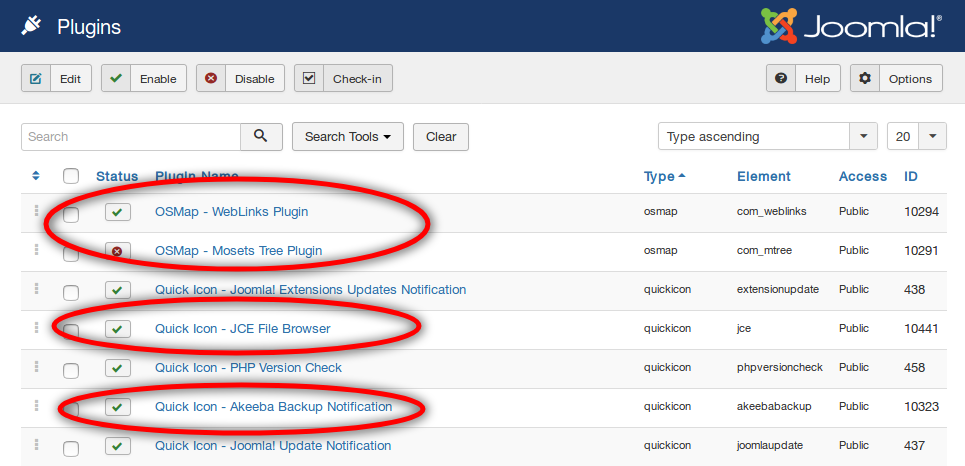Click drag handle for Akeeba Backup Notification row
Screen dimensions: 965x466
(36, 406)
